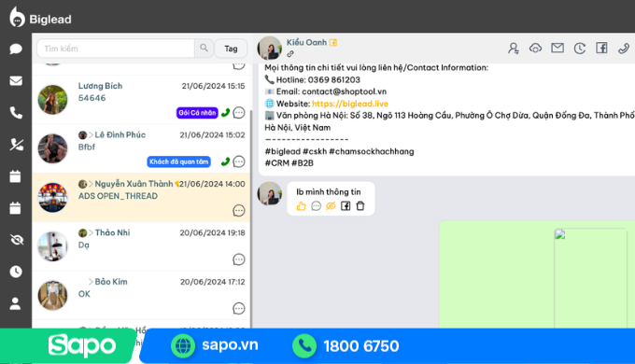Open the chat messages sidebar icon
The height and width of the screenshot is (364, 635).
click(16, 49)
